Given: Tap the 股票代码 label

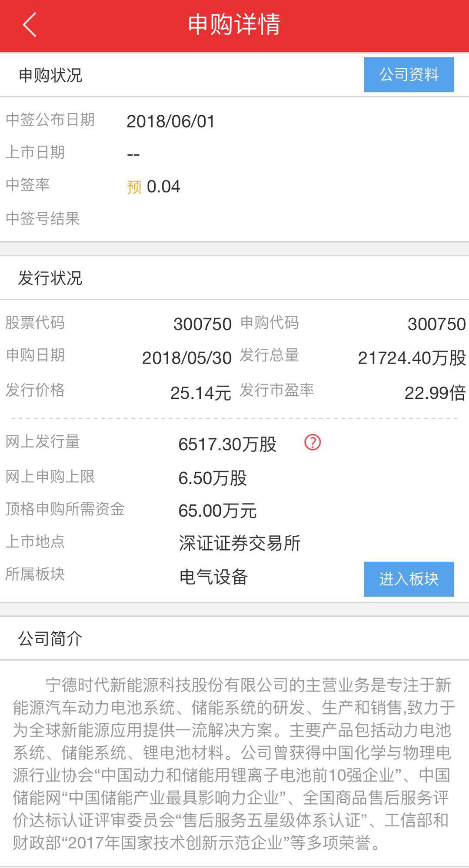Looking at the screenshot, I should 35,323.
